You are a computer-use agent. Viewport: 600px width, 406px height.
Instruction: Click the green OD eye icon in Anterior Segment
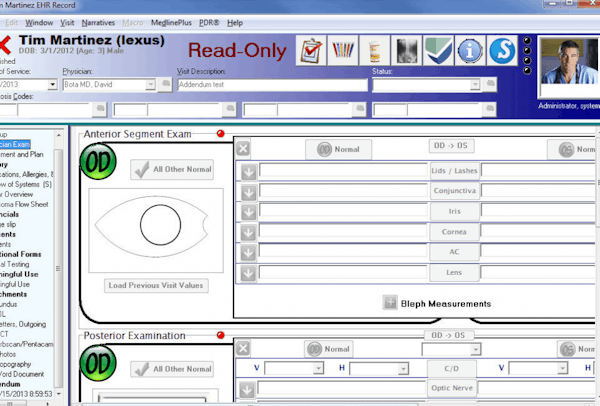pos(98,161)
